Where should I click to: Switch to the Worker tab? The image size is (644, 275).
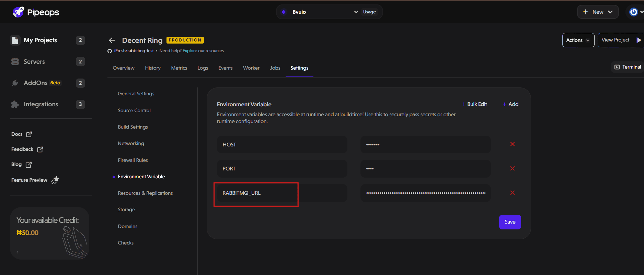(x=251, y=68)
